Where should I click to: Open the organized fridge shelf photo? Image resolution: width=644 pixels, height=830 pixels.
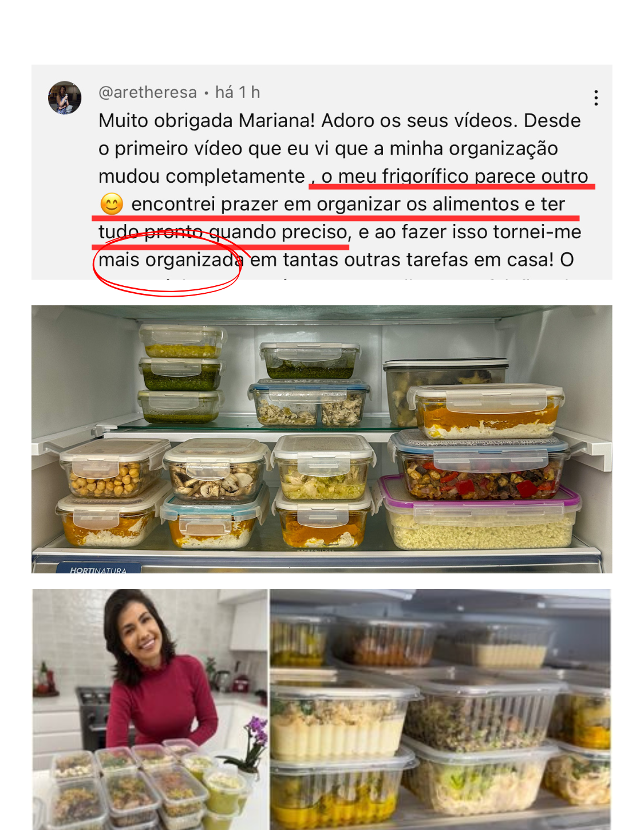(x=322, y=439)
